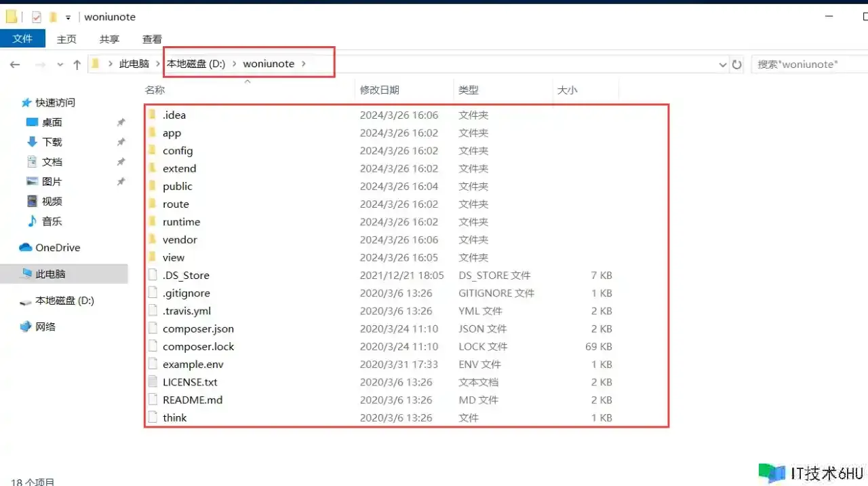This screenshot has height=486, width=868.
Task: Open the recent locations dropdown arrow
Action: [x=60, y=64]
